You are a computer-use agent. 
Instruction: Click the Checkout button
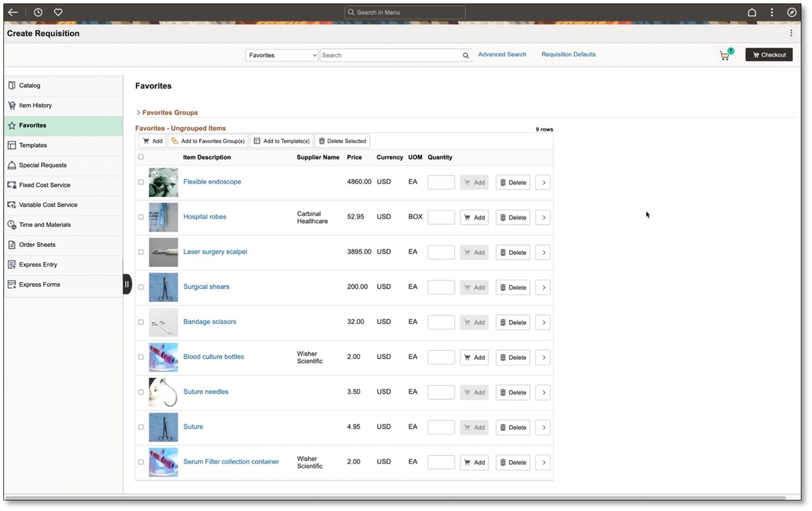click(x=769, y=55)
